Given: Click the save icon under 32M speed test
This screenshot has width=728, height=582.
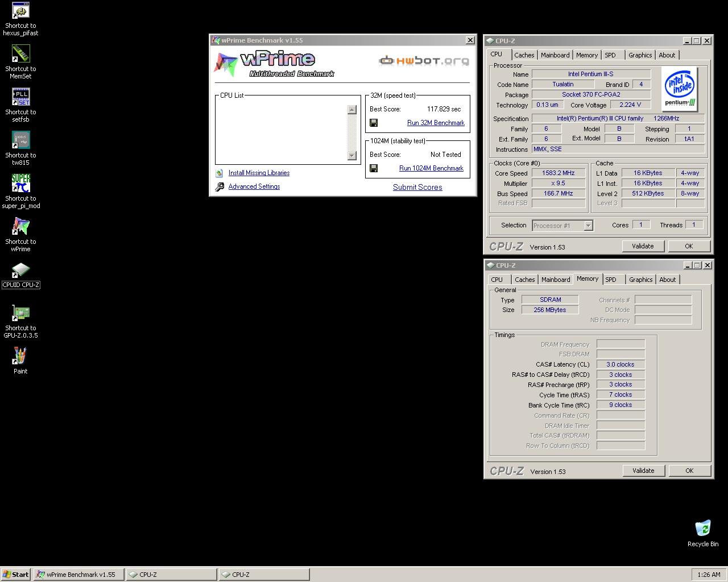Looking at the screenshot, I should 374,123.
